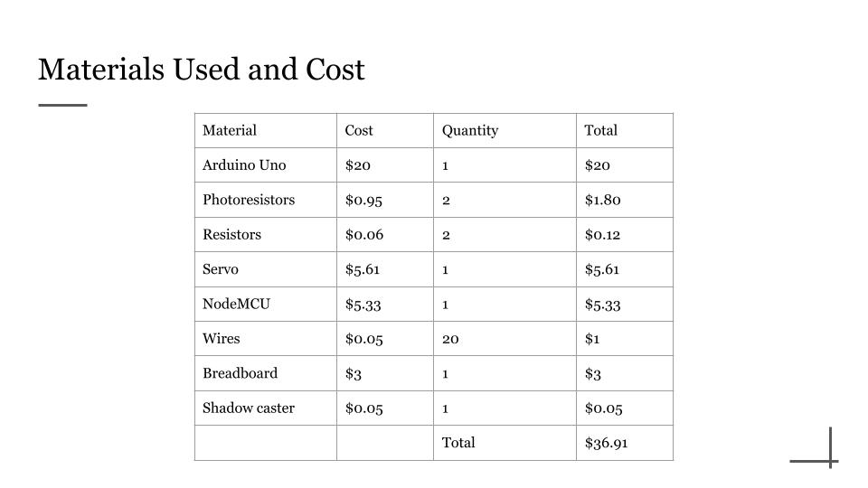The width and height of the screenshot is (868, 488).
Task: Click the Total column header cell
Action: point(625,130)
